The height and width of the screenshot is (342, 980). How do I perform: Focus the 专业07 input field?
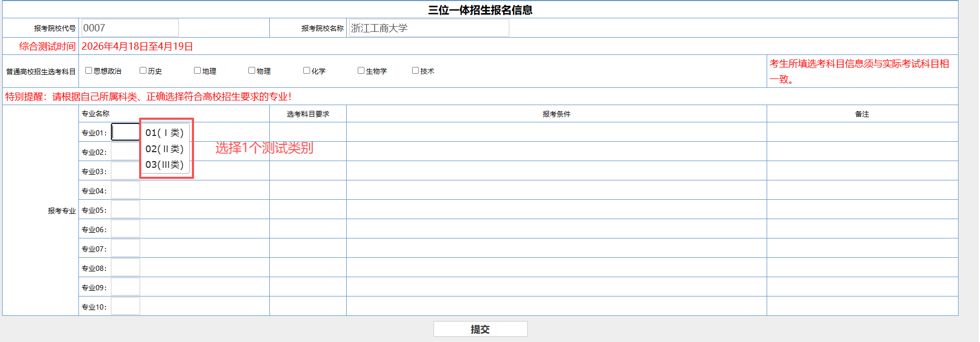[x=126, y=248]
